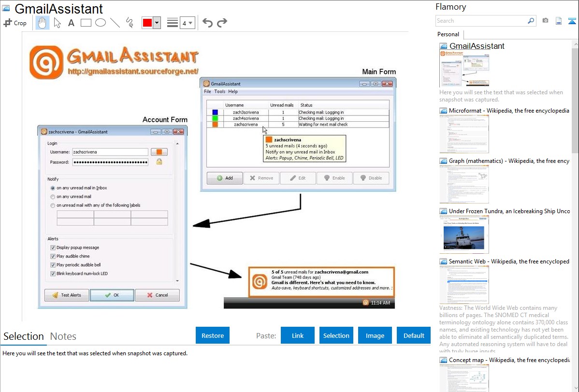The image size is (579, 392).
Task: Click the GmailAssistant icon in the header
Action: pyautogui.click(x=6, y=8)
